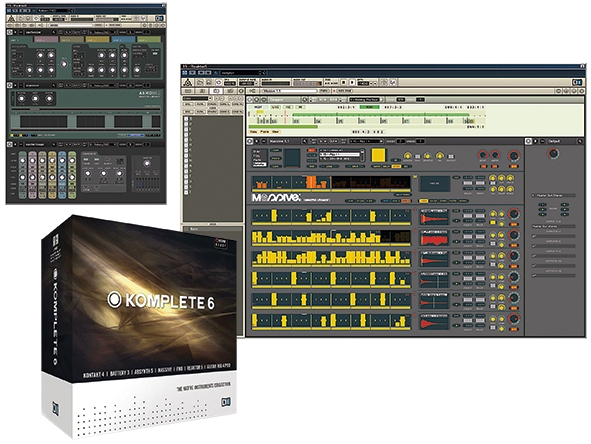Select the pink tab in the synth window

click(x=46, y=39)
